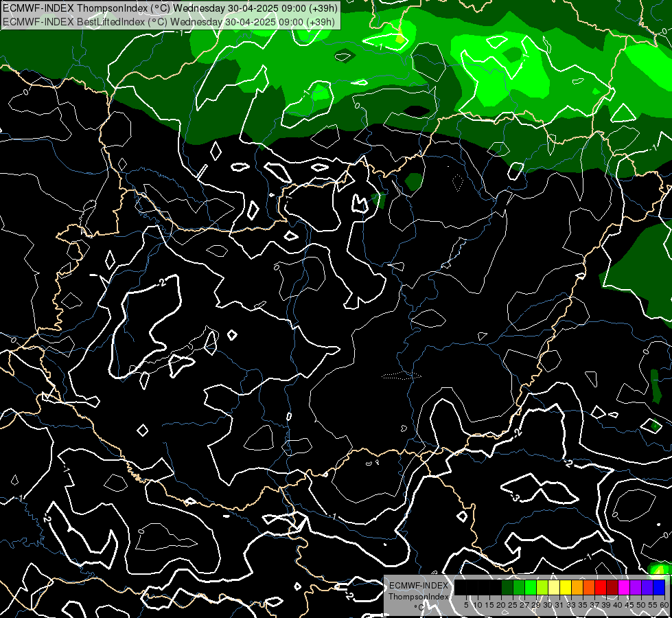The width and height of the screenshot is (672, 618).
Task: Click the legend tick label '40'
Action: 618,605
